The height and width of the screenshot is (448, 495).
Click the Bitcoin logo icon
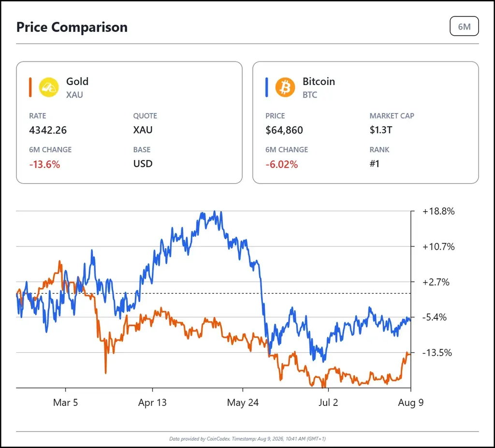click(x=285, y=87)
